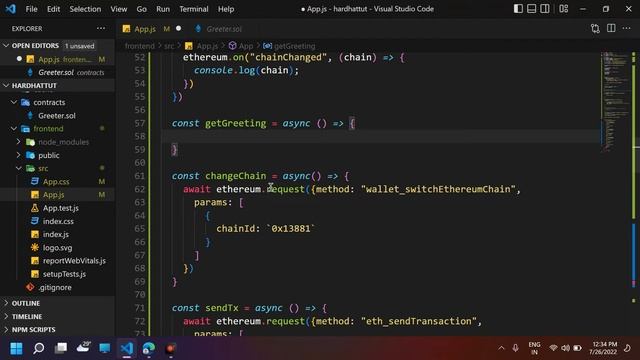
Task: Open the View menu
Action: click(118, 9)
